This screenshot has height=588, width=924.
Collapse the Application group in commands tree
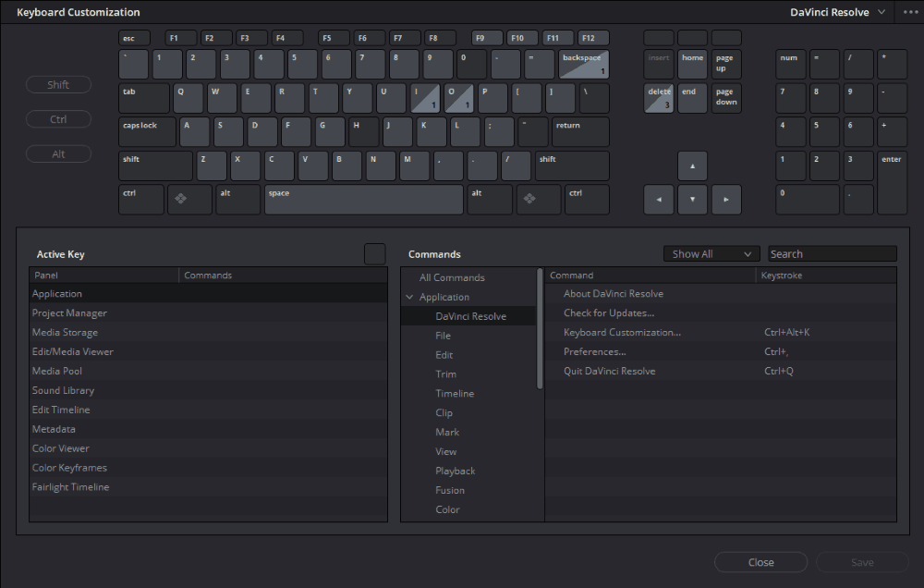pos(409,298)
